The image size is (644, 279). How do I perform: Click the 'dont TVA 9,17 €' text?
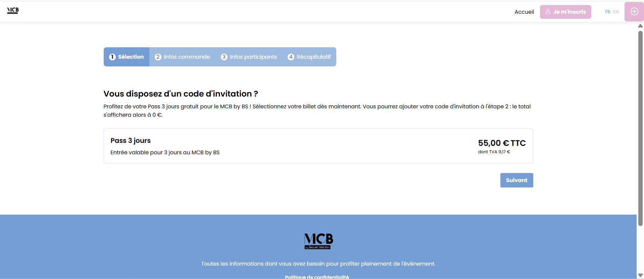pos(494,152)
